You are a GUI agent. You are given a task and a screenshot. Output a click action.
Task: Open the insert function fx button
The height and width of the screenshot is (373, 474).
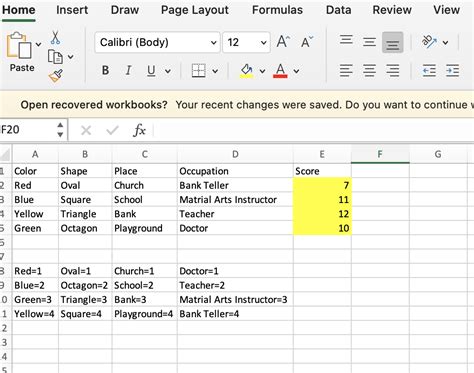pyautogui.click(x=139, y=130)
